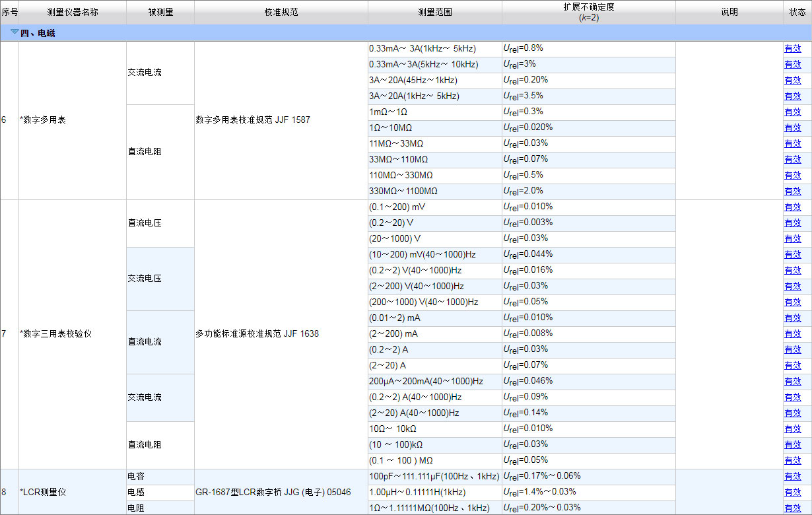
Task: Select the *LCR测量仪 instrument name cell
Action: (73, 493)
